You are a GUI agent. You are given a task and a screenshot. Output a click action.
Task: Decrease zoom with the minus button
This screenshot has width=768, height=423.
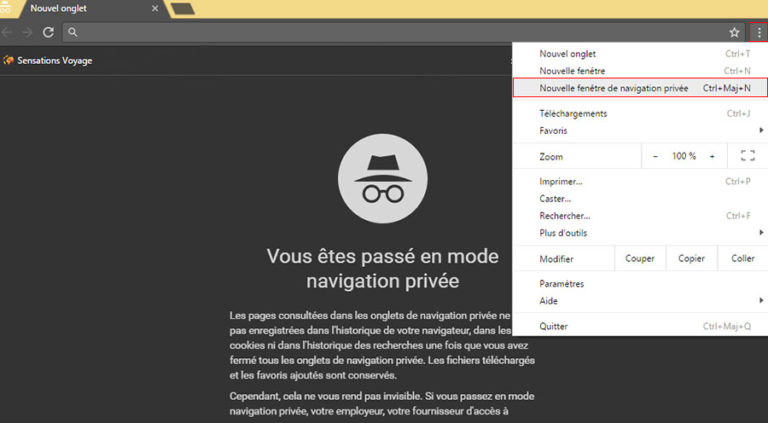[x=656, y=156]
